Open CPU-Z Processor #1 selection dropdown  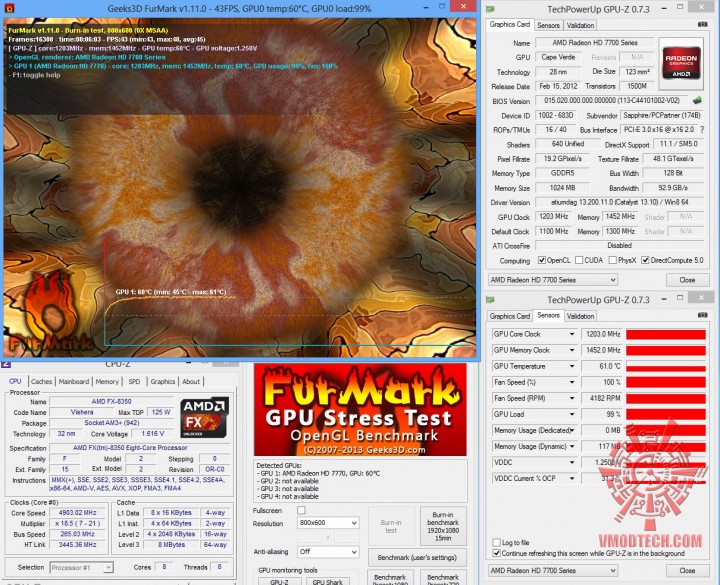point(81,568)
